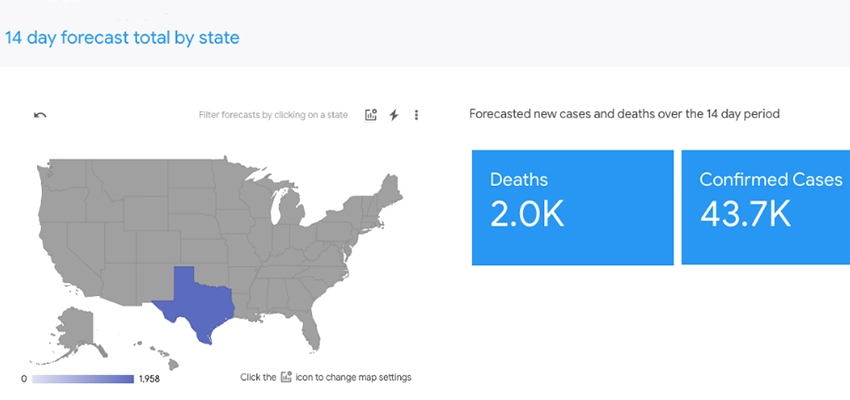
Task: Click the Confirmed Cases 43.7K scorecard
Action: tap(765, 208)
